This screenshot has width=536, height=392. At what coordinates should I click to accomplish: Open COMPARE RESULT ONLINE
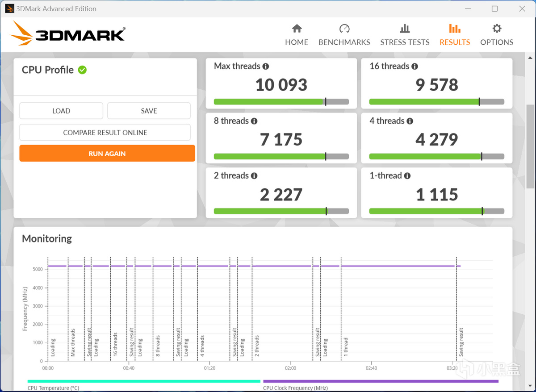pyautogui.click(x=105, y=133)
